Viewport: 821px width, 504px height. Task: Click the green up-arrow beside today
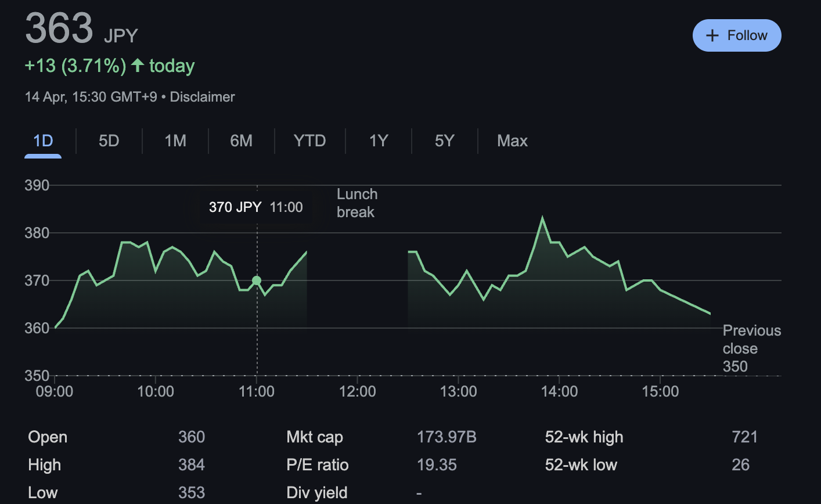pos(138,65)
